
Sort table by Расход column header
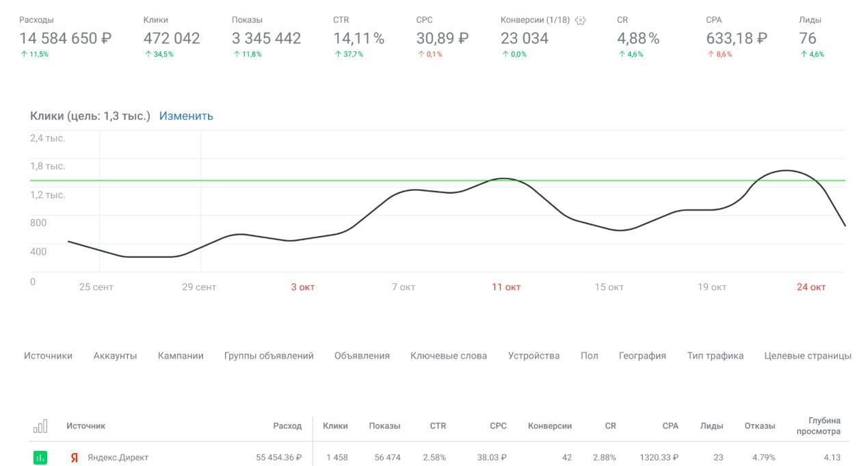(287, 426)
